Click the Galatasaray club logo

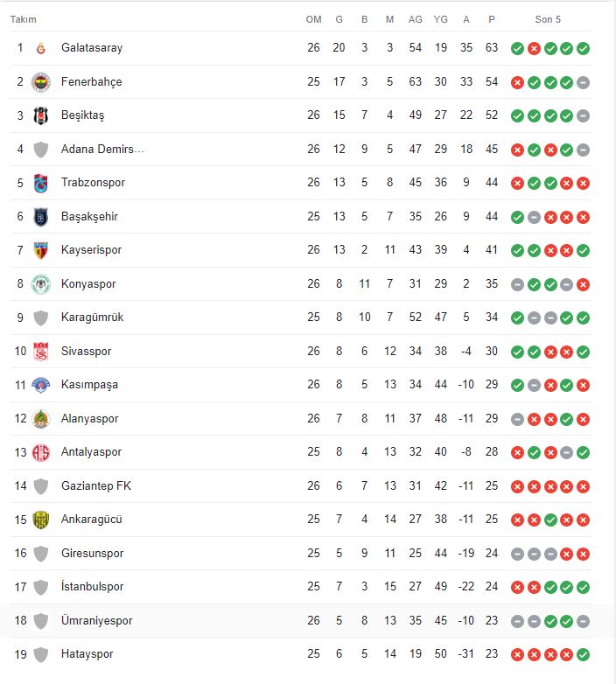pos(40,48)
